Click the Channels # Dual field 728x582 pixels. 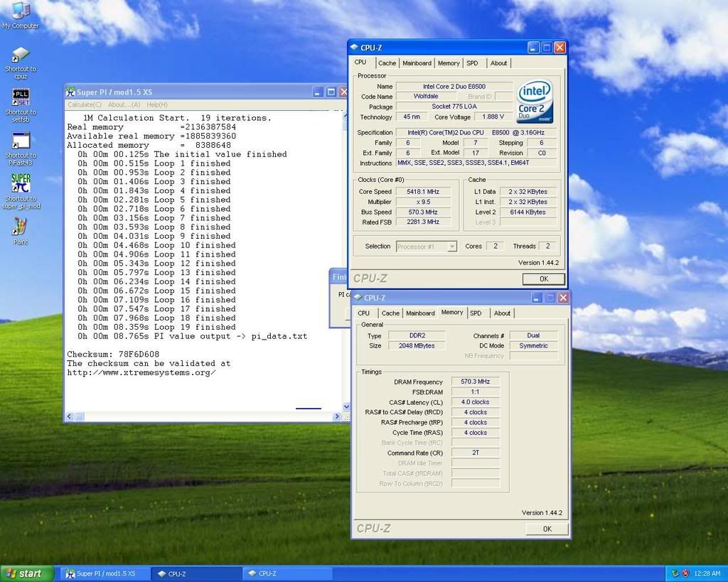click(x=533, y=335)
